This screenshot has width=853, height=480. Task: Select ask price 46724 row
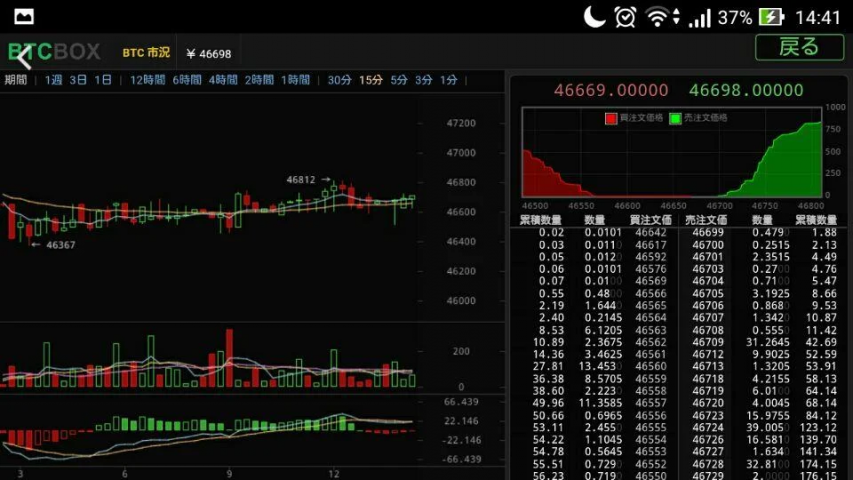coord(708,427)
